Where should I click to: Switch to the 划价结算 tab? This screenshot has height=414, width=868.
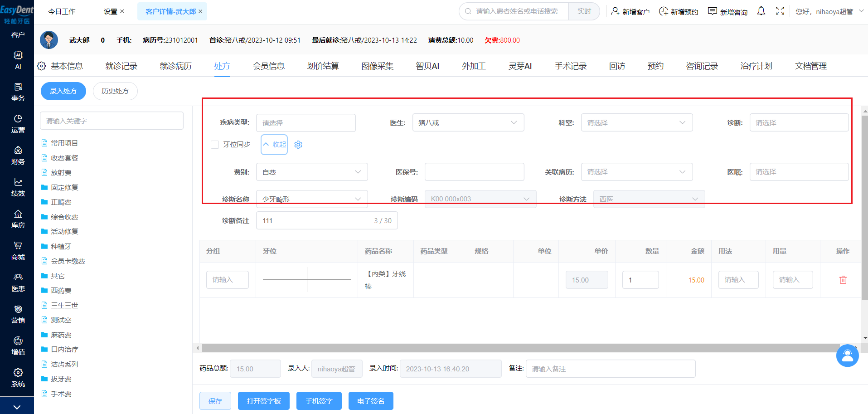[323, 66]
